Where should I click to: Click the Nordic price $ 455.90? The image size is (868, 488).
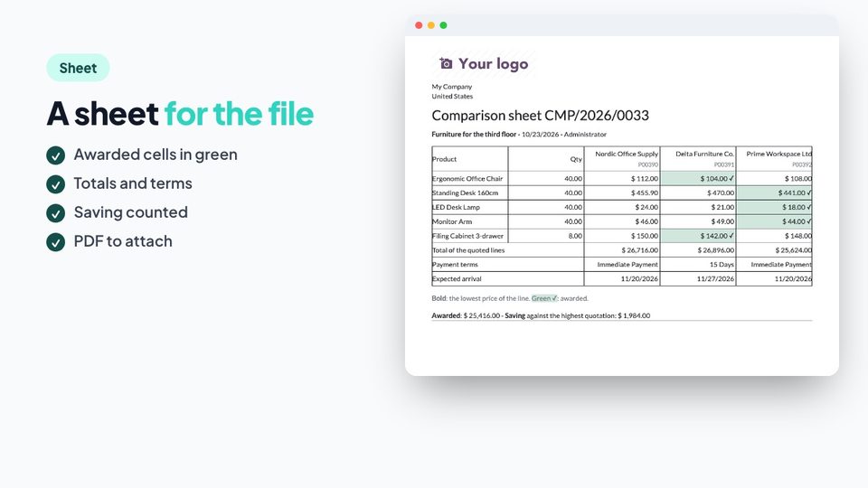point(645,192)
